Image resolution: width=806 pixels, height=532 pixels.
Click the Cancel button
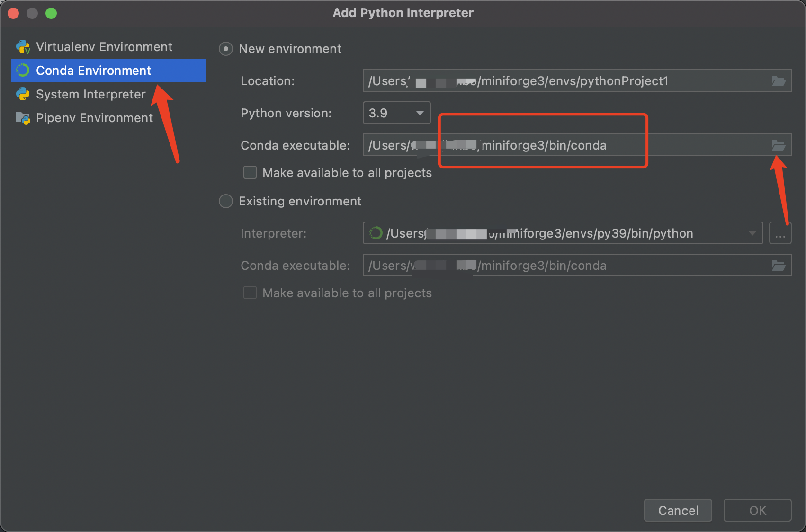pyautogui.click(x=678, y=510)
